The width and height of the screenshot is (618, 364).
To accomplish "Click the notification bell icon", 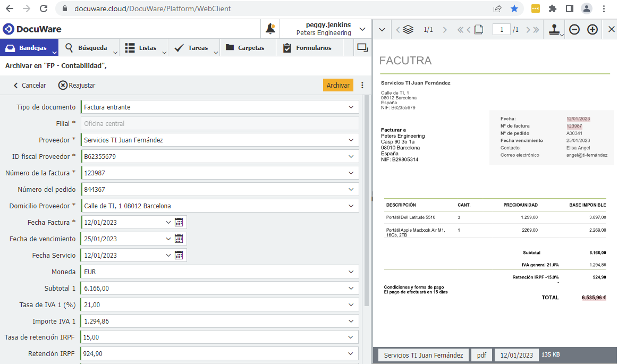I will point(270,29).
